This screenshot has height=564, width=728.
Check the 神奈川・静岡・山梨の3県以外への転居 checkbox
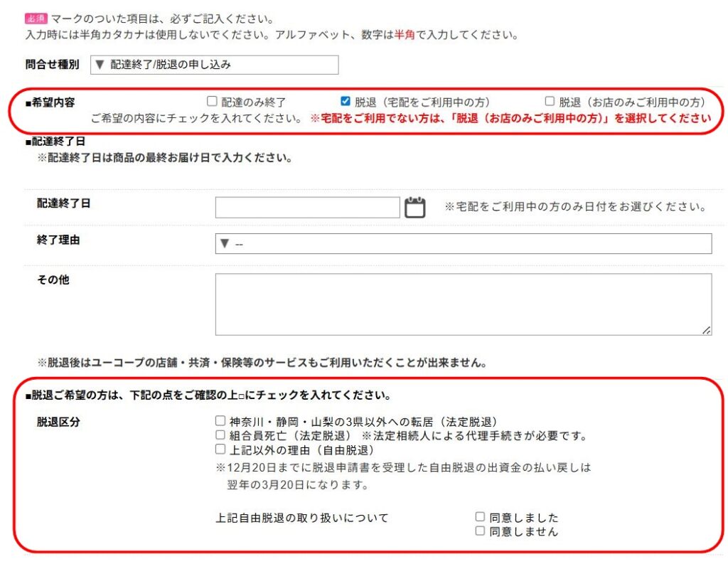(x=220, y=421)
